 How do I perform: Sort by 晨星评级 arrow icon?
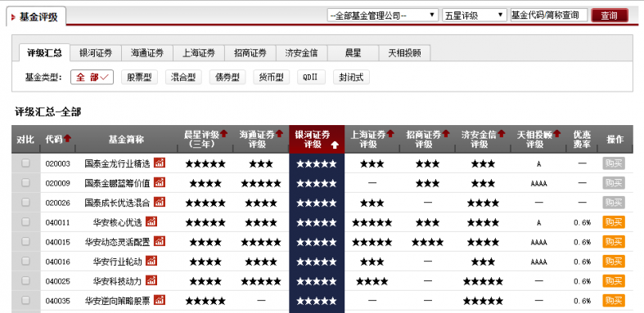click(224, 134)
